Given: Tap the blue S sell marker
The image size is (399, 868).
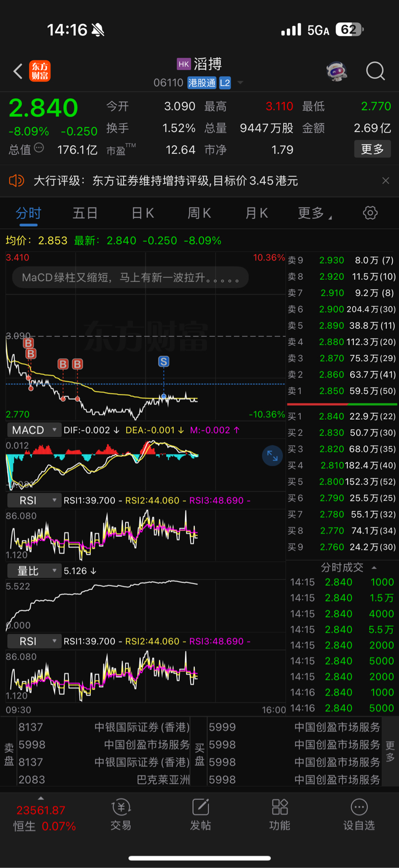Looking at the screenshot, I should [164, 361].
